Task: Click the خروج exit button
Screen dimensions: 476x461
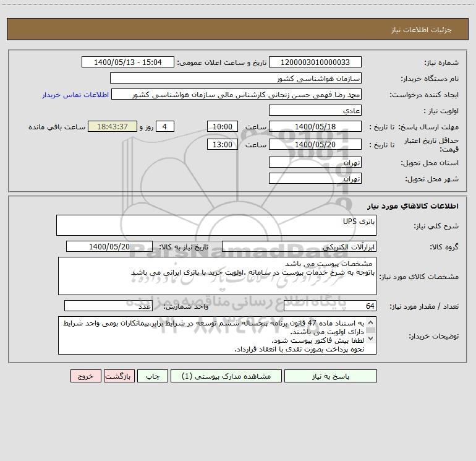Action: coord(85,376)
